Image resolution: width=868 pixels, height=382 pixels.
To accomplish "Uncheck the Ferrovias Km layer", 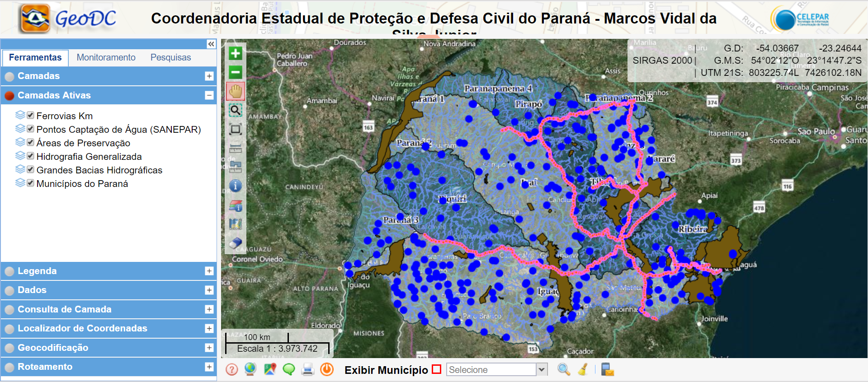I will click(30, 116).
